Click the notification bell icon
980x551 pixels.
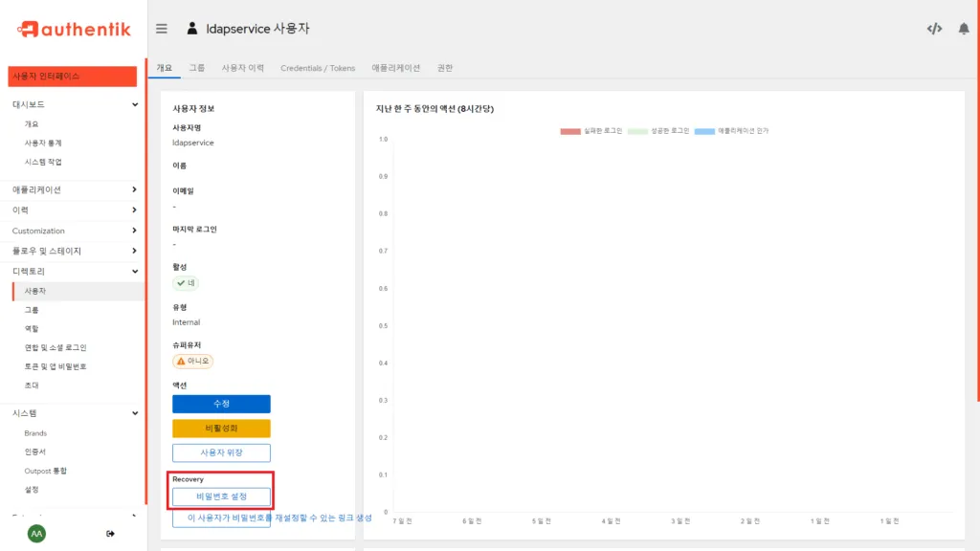(965, 29)
